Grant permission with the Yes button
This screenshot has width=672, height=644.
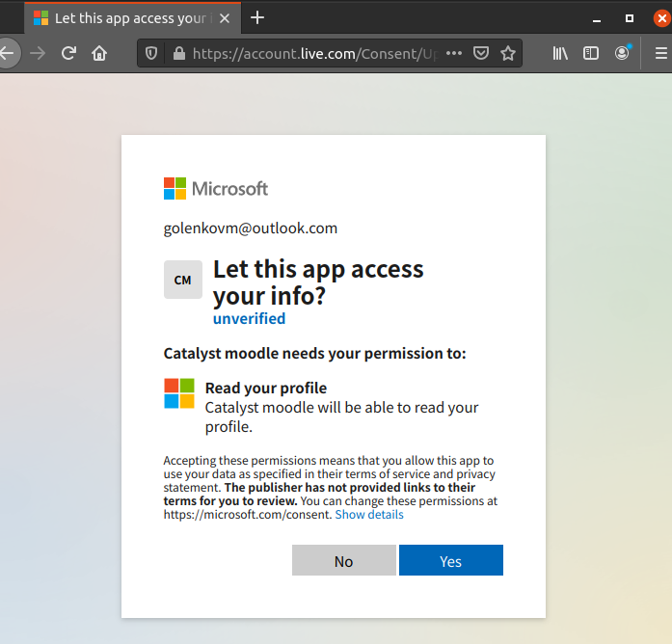(451, 560)
